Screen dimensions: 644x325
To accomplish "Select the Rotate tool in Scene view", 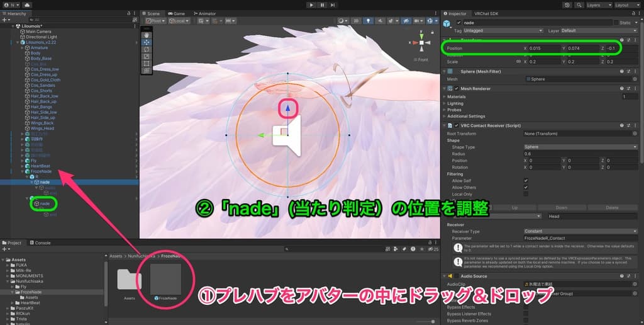I will [145, 49].
